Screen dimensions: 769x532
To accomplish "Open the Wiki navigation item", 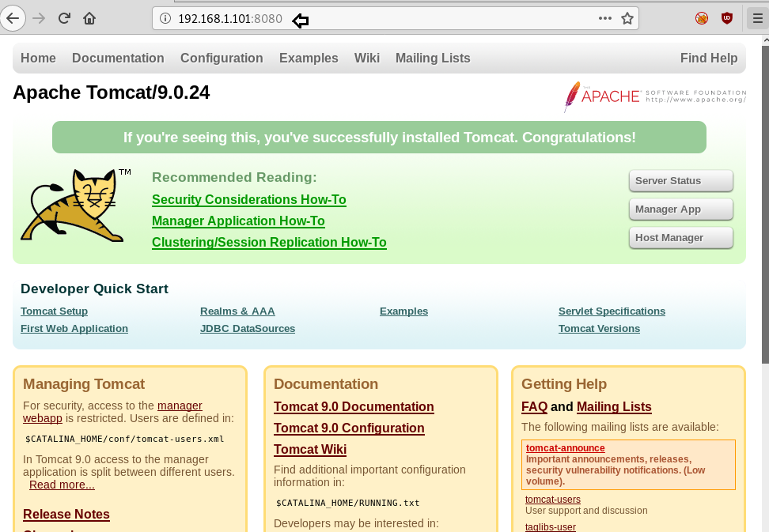I will [x=367, y=58].
